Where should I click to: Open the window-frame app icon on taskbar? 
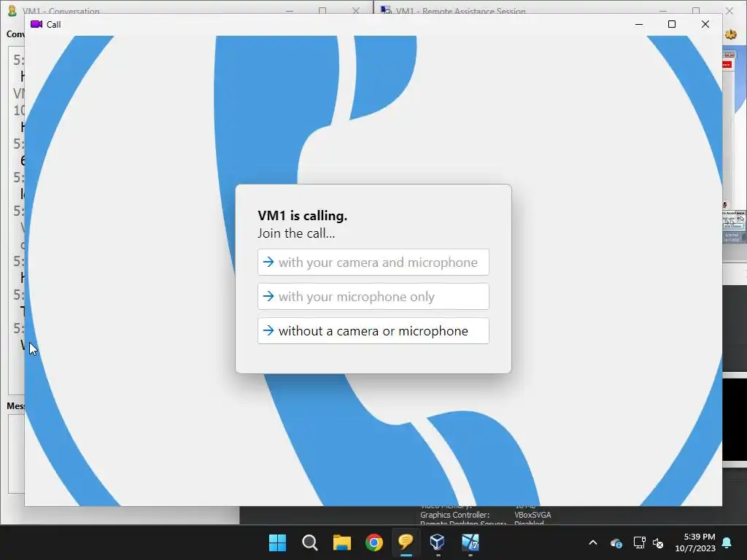(x=471, y=542)
